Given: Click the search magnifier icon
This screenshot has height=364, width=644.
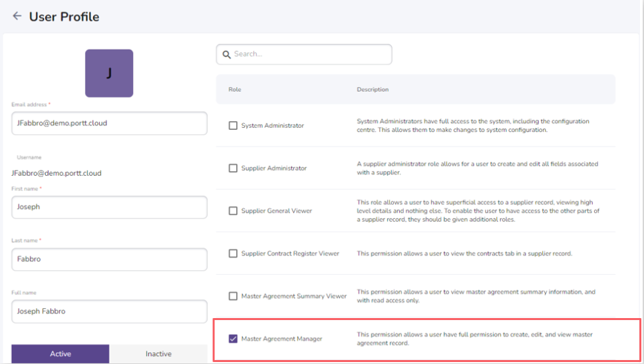Looking at the screenshot, I should (226, 55).
